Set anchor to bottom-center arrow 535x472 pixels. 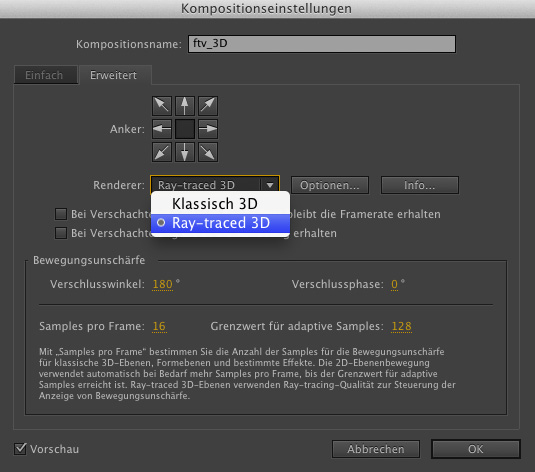tap(185, 152)
